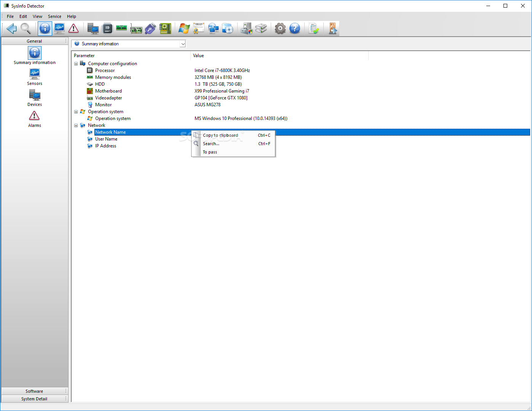
Task: Click the value GP104 [GeForce GTX 1080]
Action: click(221, 98)
